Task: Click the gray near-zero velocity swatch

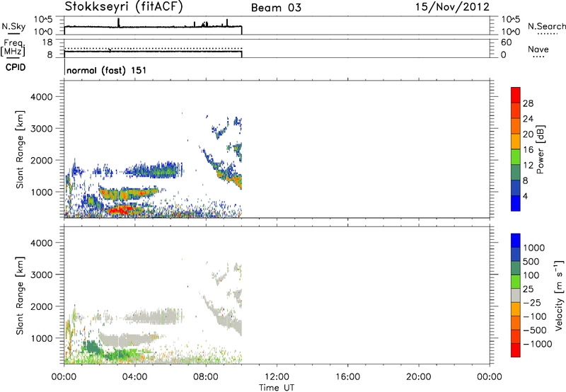Action: [x=516, y=295]
